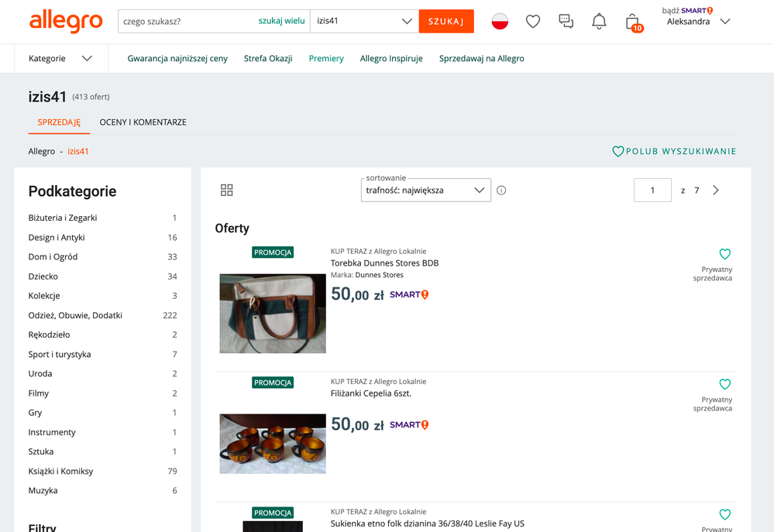Click the SMART badge in account header
Image resolution: width=774 pixels, height=532 pixels.
(x=697, y=10)
